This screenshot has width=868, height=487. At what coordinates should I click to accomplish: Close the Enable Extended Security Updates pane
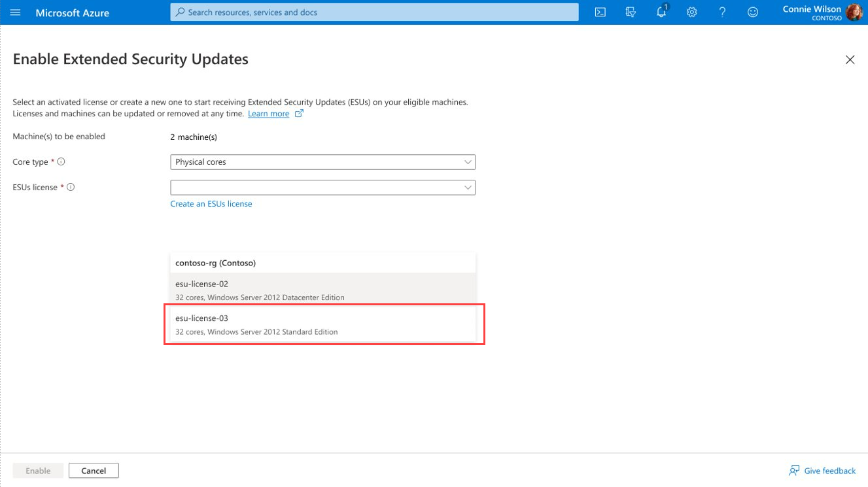point(850,59)
